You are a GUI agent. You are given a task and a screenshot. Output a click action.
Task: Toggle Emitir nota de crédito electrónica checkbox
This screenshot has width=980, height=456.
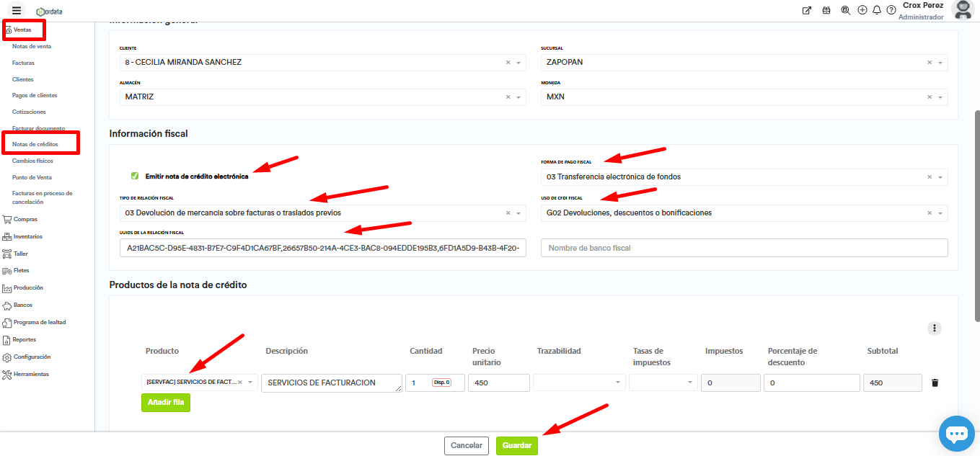pos(135,176)
